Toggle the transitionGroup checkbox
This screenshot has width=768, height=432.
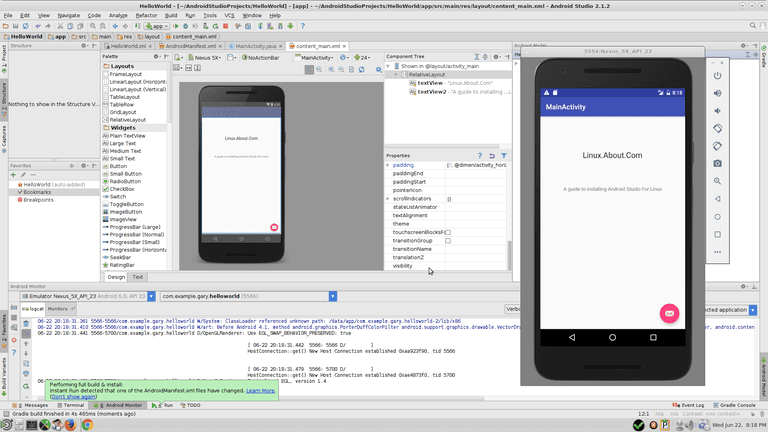448,240
